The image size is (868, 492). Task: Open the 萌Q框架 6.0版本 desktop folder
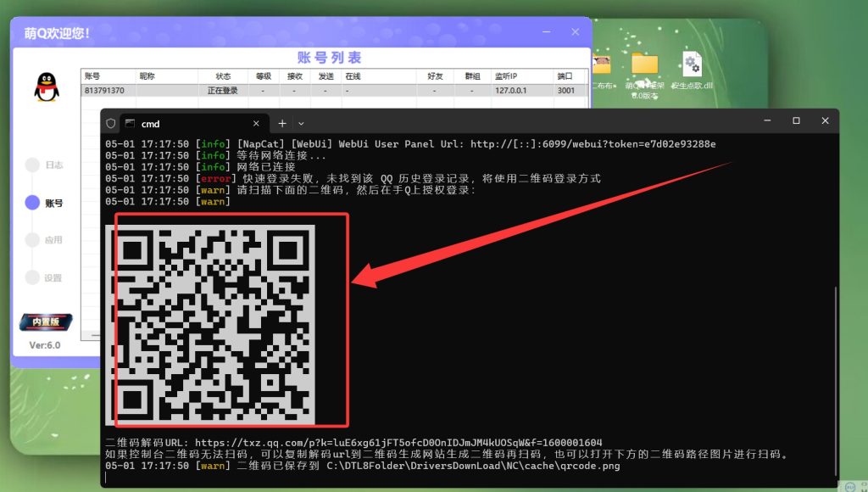[x=645, y=75]
